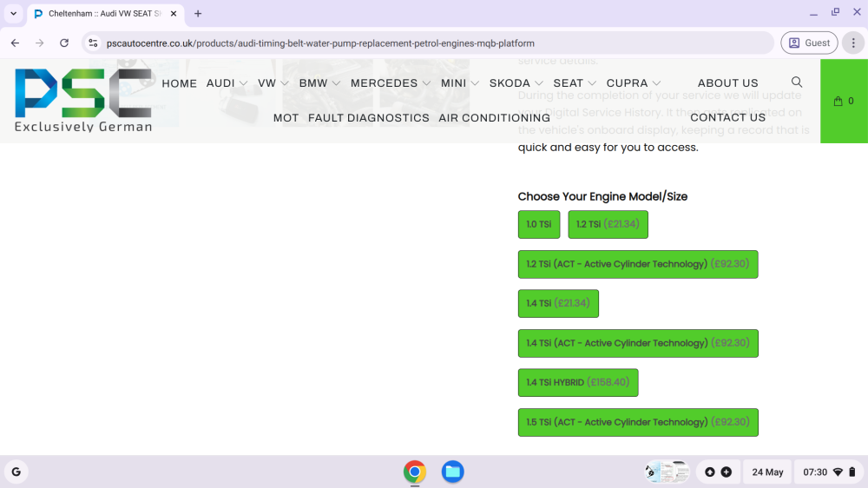Click the browser forward arrow
This screenshot has width=868, height=488.
[39, 43]
